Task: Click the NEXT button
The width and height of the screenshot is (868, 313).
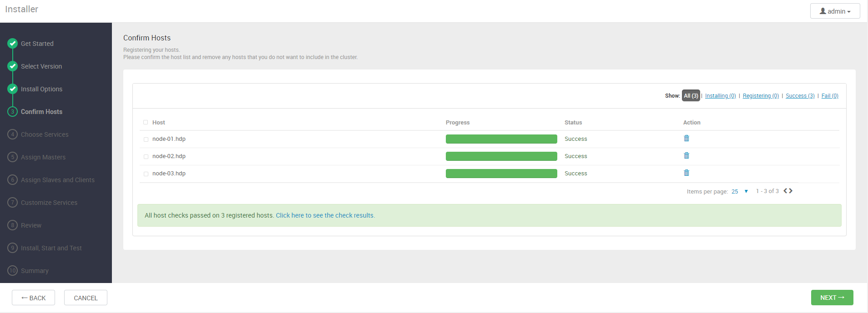Action: [832, 298]
